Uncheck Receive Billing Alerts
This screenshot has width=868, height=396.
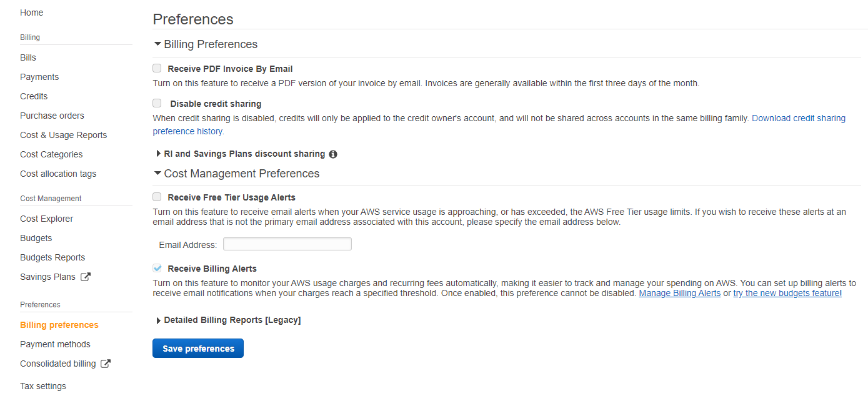point(156,267)
